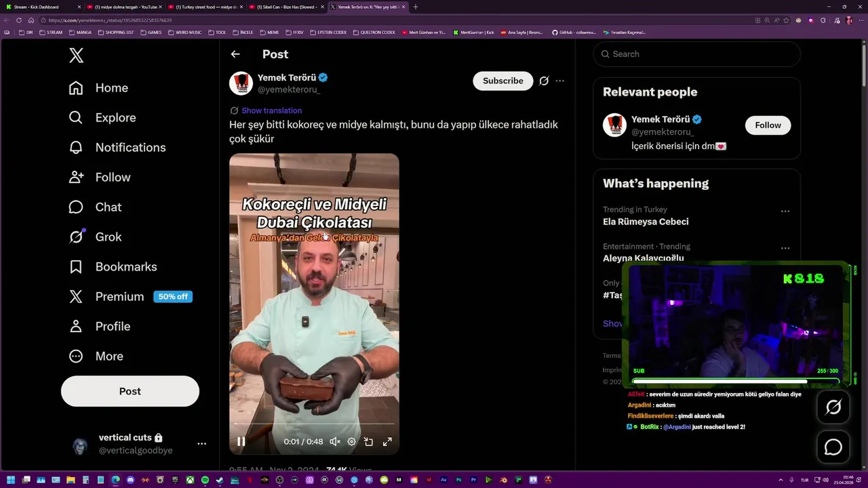Viewport: 868px width, 488px height.
Task: Open File Explorer from the taskbar
Action: pyautogui.click(x=71, y=481)
